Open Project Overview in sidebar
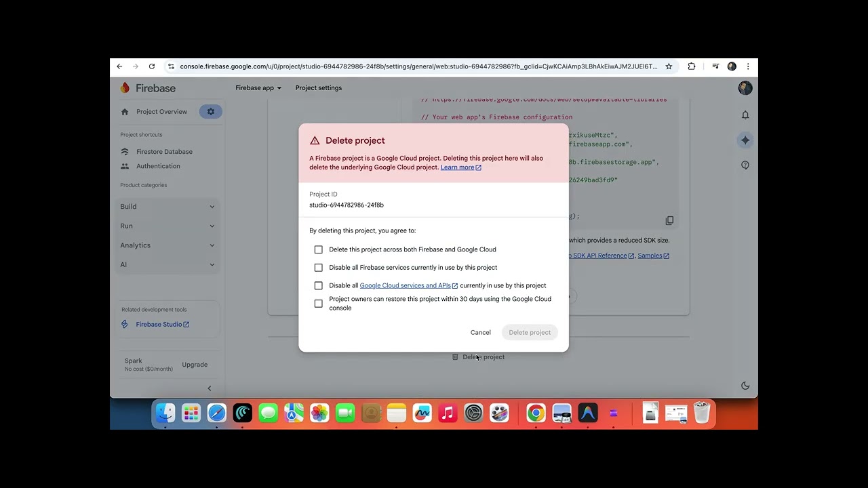This screenshot has width=868, height=488. 156,112
